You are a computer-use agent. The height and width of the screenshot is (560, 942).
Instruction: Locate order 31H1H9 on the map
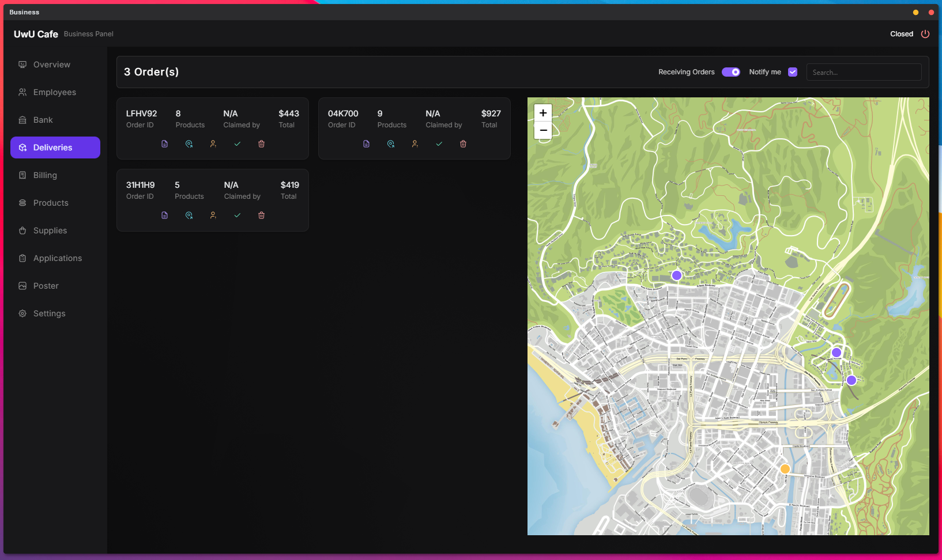click(189, 215)
